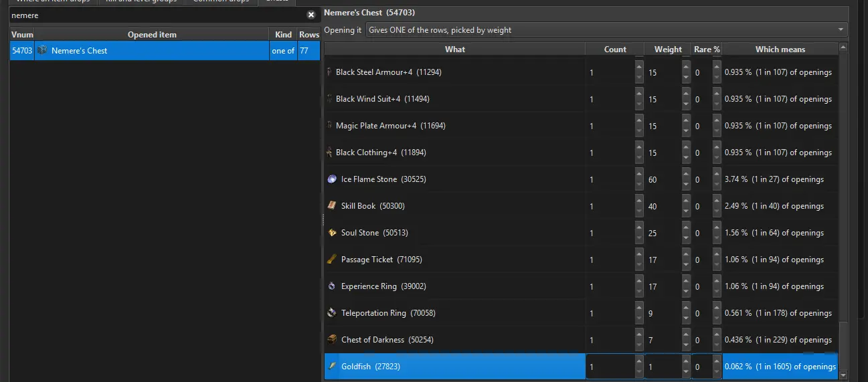The width and height of the screenshot is (868, 382).
Task: Click the Ice Flame Stone orb icon
Action: point(332,179)
